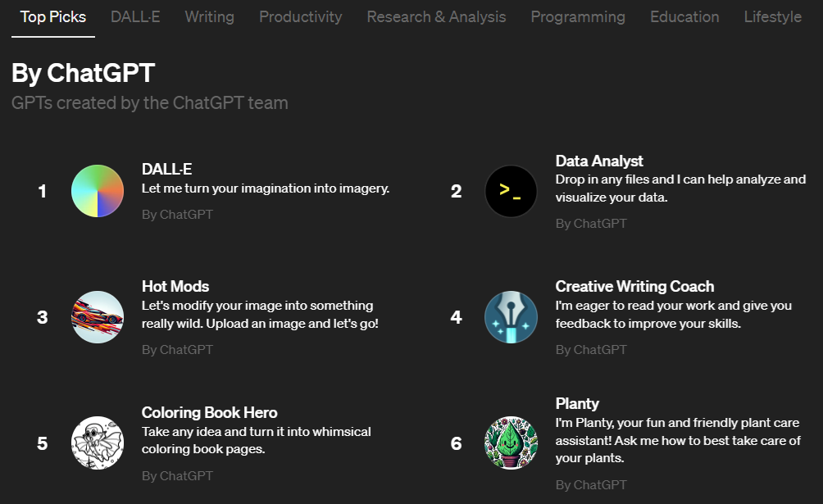Click the DALL·E rainbow color wheel icon
This screenshot has height=504, width=823.
click(98, 191)
